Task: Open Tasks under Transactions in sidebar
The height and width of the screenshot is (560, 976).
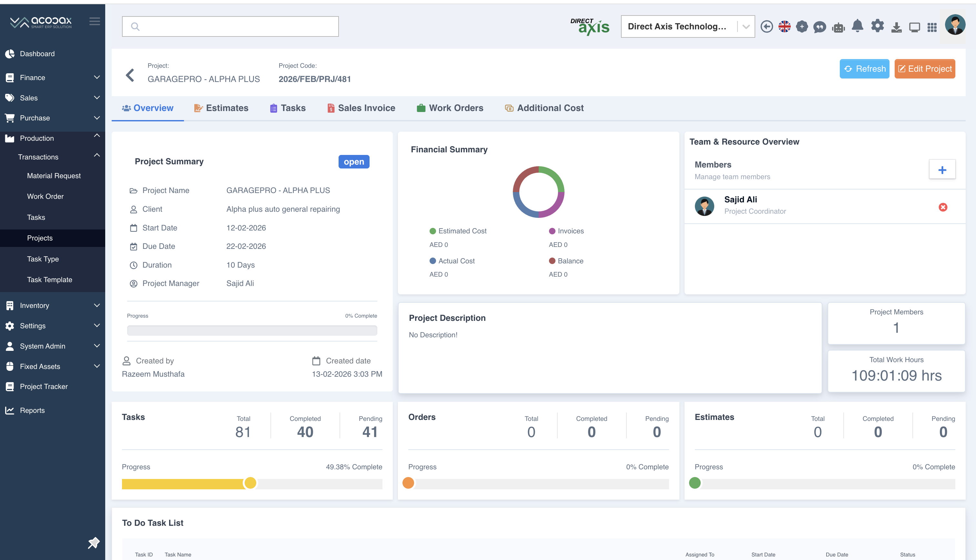Action: (x=36, y=217)
